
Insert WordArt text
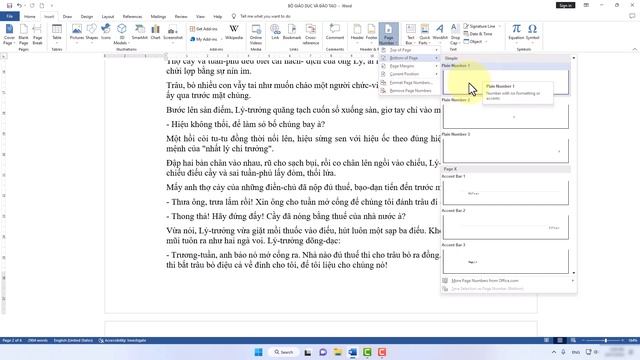(x=440, y=33)
